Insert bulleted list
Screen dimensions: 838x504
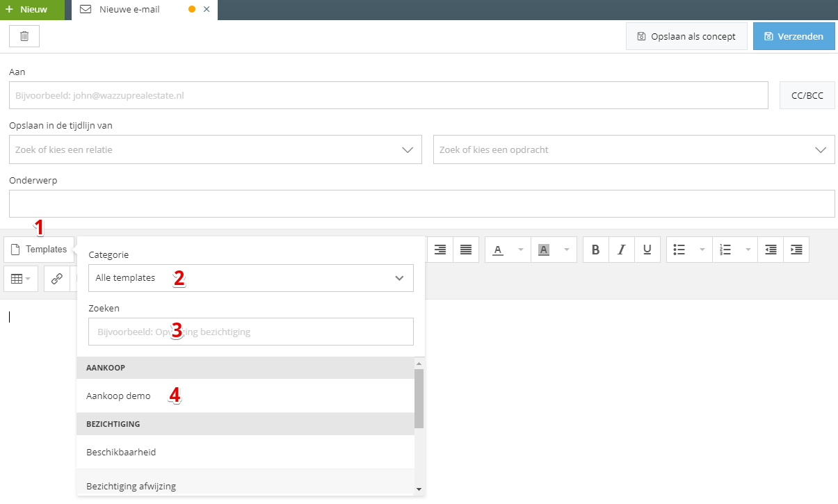pyautogui.click(x=679, y=250)
